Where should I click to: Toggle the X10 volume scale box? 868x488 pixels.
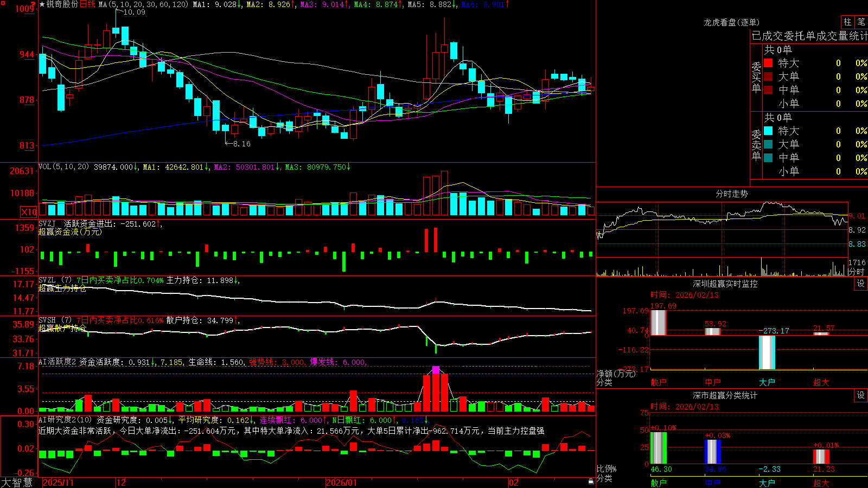tap(29, 212)
